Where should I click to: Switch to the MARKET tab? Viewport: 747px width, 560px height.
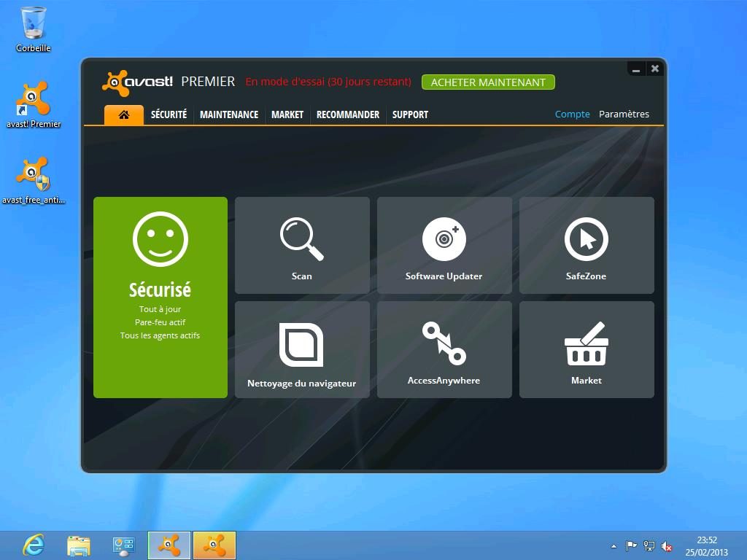point(287,114)
